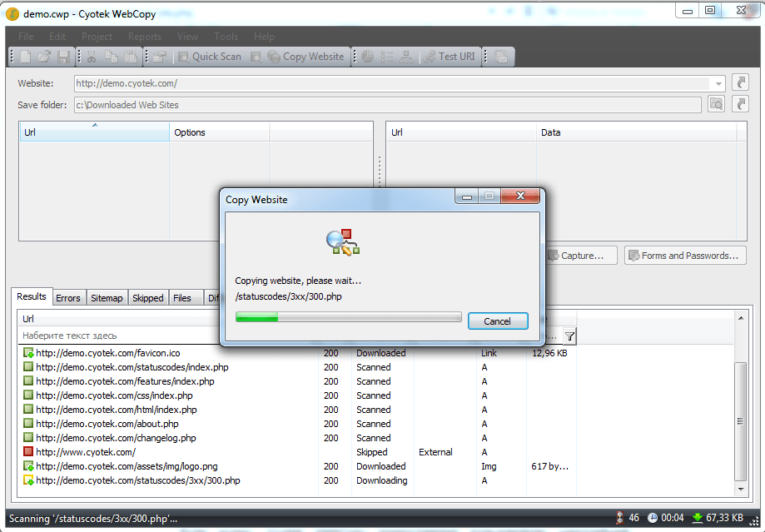This screenshot has height=532, width=765.
Task: Open the Edit menu
Action: (57, 37)
